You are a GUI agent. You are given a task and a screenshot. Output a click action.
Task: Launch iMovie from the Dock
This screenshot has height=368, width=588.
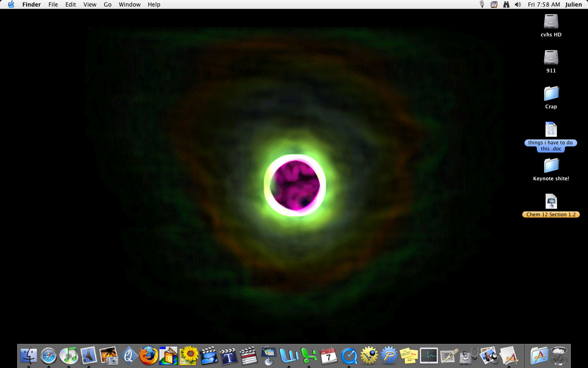[209, 355]
